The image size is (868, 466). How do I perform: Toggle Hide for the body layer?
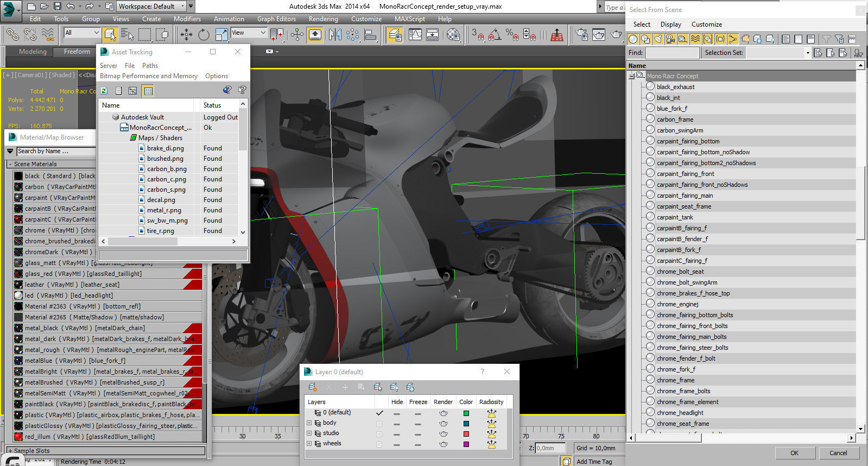[397, 424]
